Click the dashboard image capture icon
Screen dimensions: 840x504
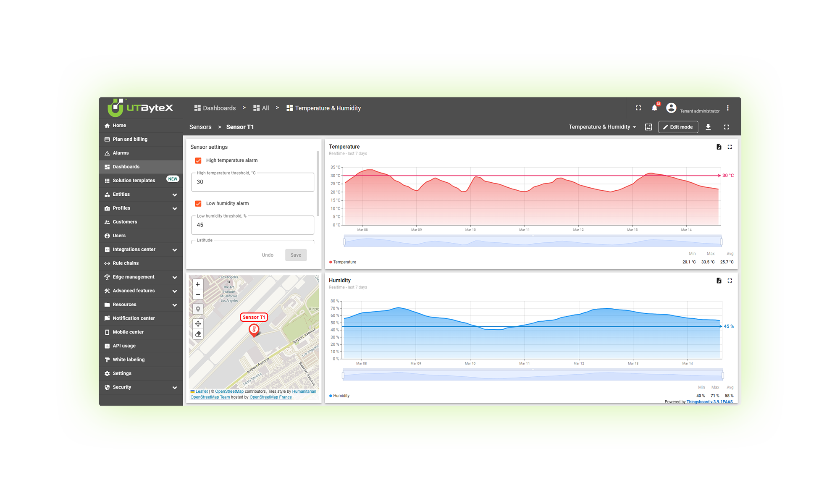648,127
